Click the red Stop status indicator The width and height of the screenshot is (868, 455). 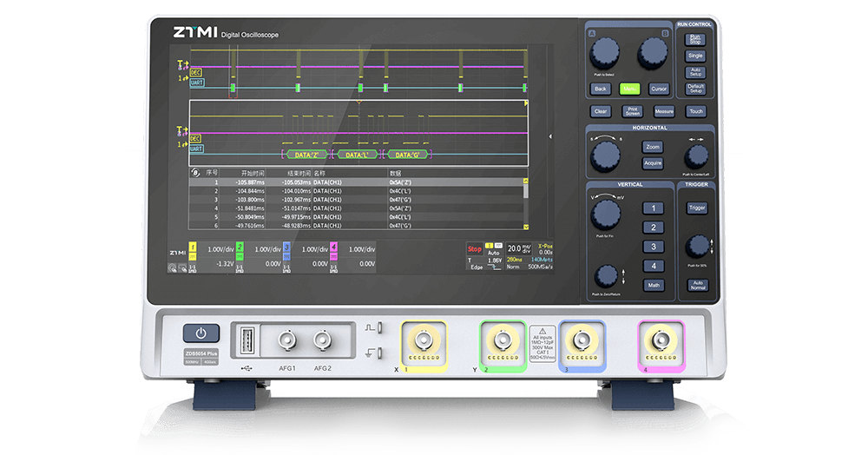[x=474, y=248]
